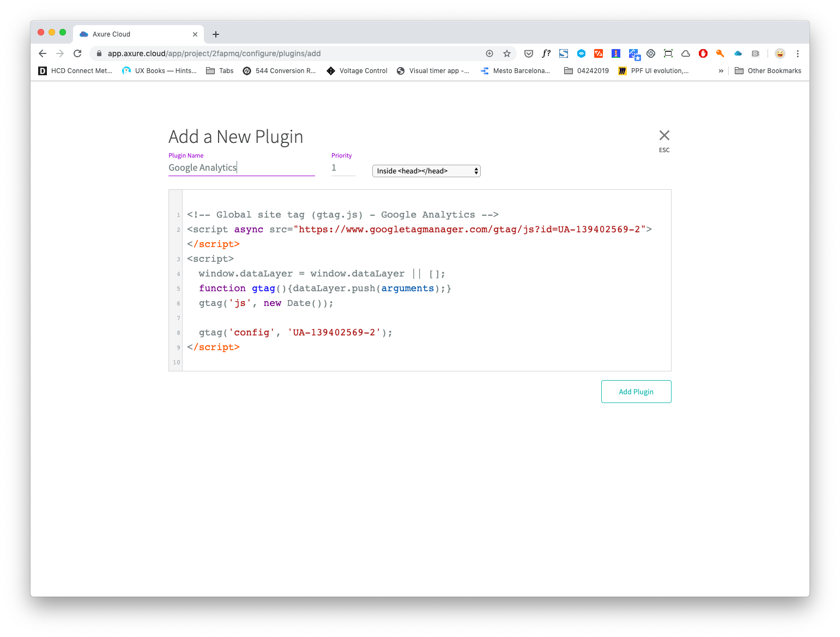The image size is (840, 637).
Task: Focus the Plugin Name input field
Action: pos(241,168)
